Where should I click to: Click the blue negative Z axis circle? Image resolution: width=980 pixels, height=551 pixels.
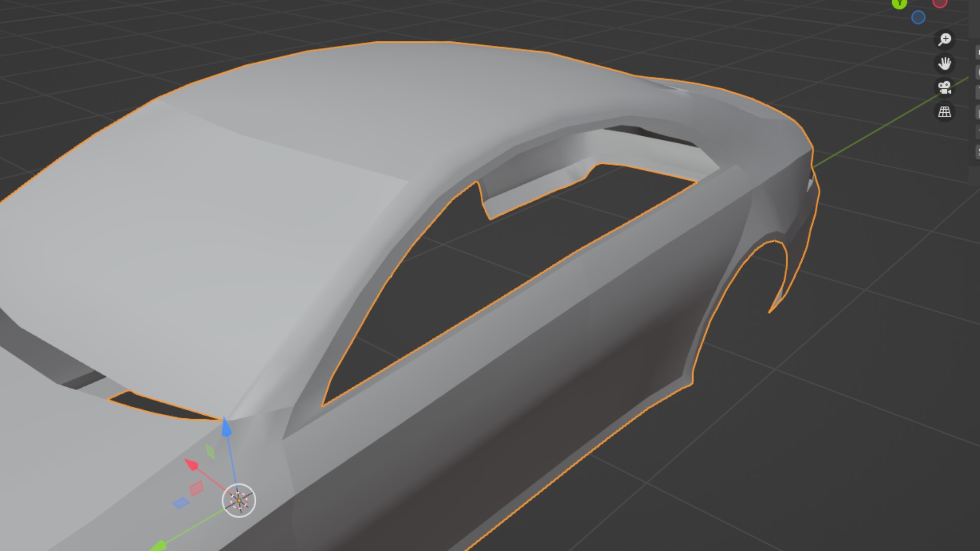(918, 18)
